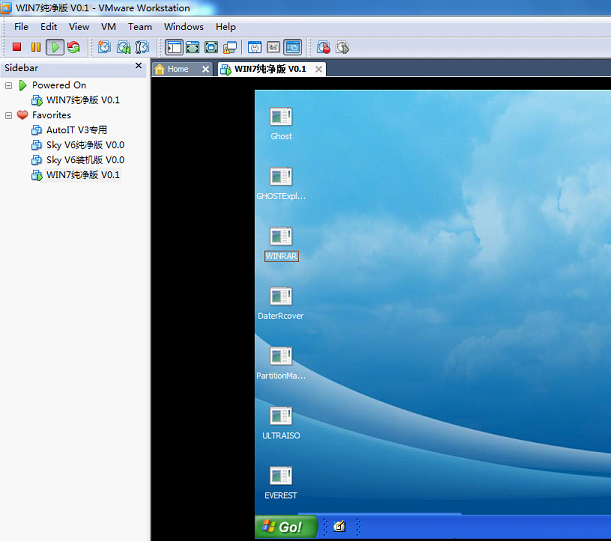This screenshot has width=611, height=542.
Task: Open the Edit menu
Action: pos(49,26)
